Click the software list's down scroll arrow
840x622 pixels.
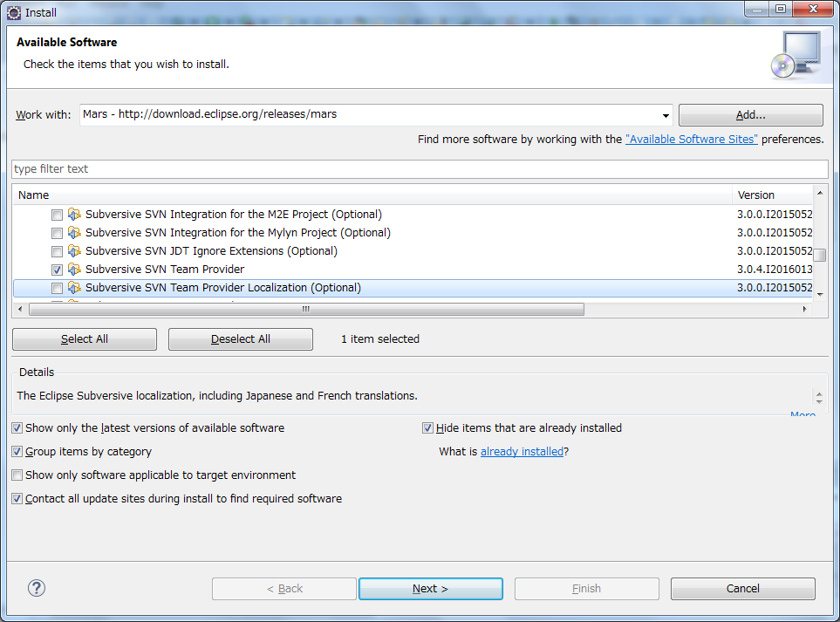point(820,295)
